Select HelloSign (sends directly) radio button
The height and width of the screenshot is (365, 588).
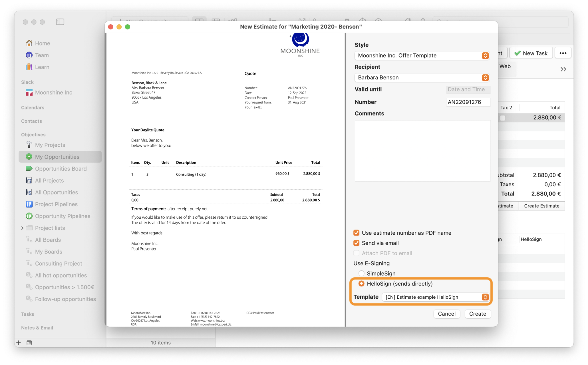click(361, 284)
